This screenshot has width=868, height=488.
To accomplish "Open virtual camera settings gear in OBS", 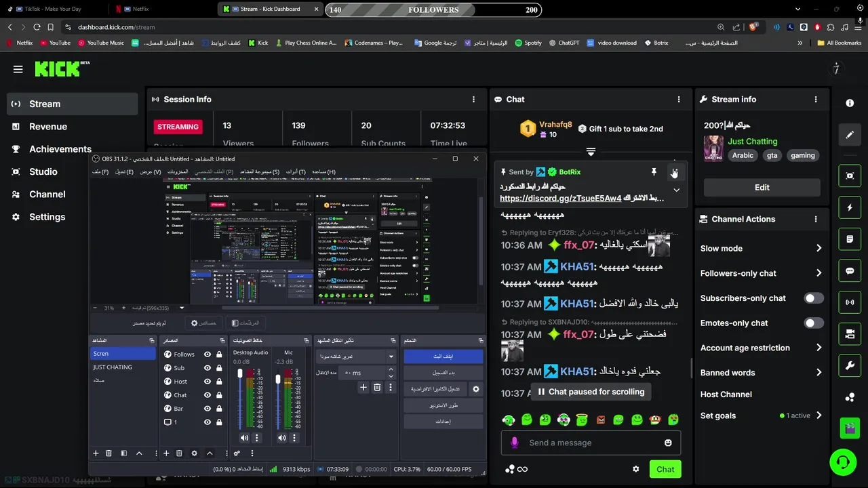I will point(476,389).
